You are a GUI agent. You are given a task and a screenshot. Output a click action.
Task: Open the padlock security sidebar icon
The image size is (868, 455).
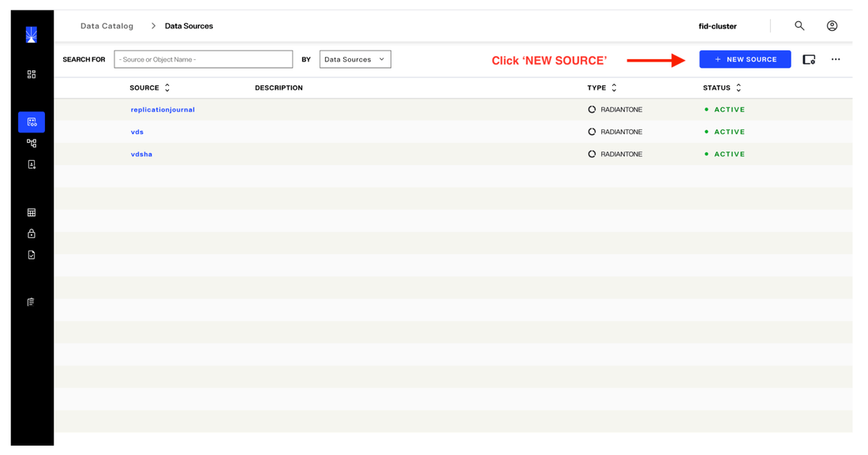point(32,233)
